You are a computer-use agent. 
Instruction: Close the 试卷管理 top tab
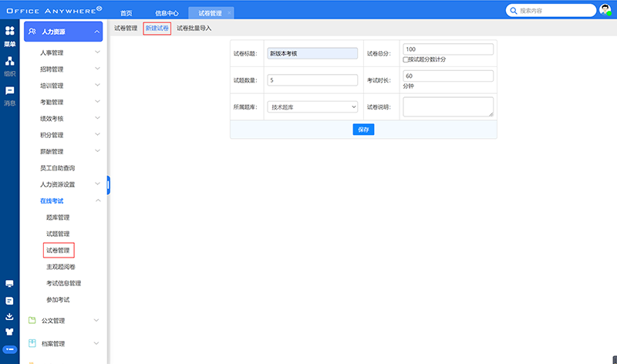coord(229,13)
